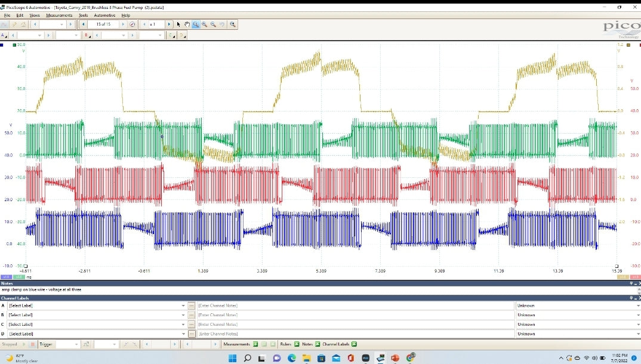Pin the Notes panel

click(631, 283)
